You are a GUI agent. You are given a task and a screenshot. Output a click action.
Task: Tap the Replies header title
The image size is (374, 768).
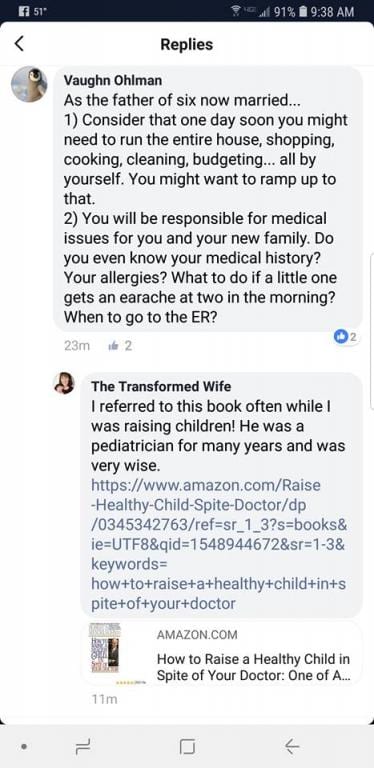[187, 44]
